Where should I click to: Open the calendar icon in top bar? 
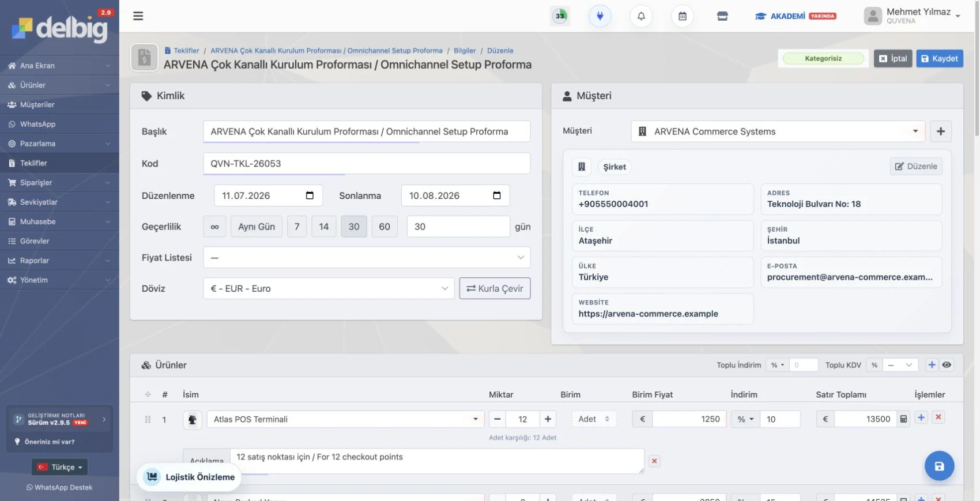683,16
